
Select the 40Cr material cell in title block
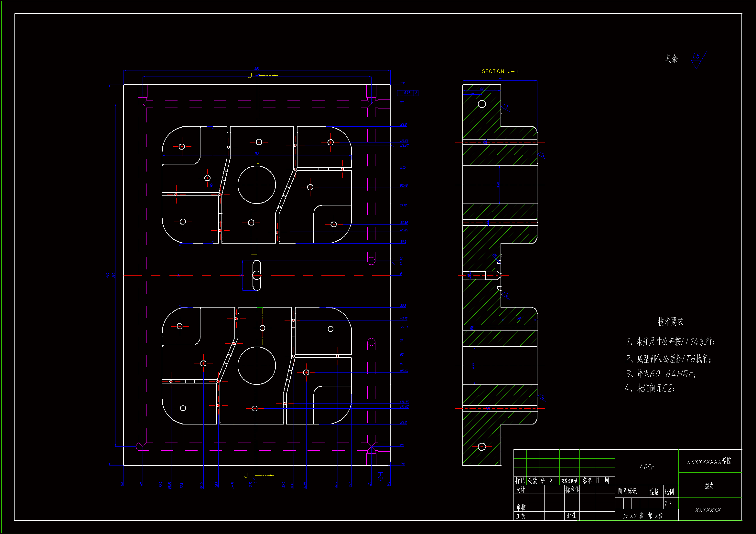[x=647, y=467]
